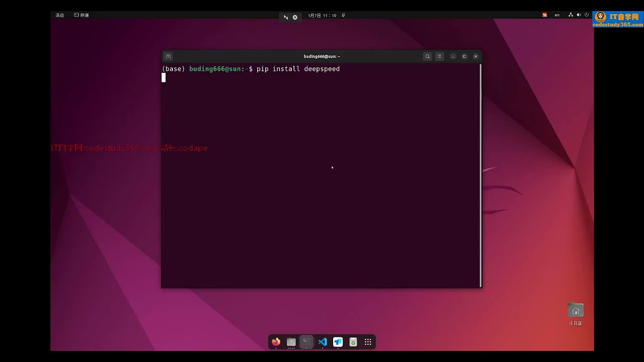Launch Visual Studio Code from the dock
The image size is (644, 362).
(323, 342)
